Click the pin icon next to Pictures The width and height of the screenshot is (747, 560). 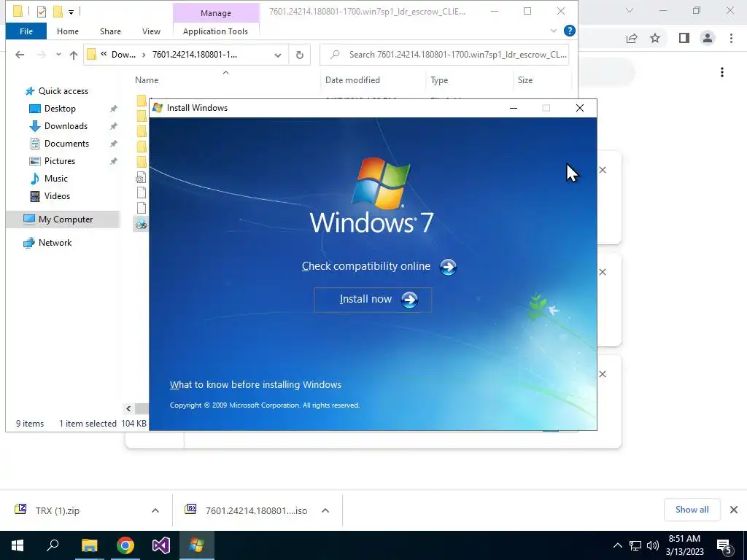[x=113, y=161]
